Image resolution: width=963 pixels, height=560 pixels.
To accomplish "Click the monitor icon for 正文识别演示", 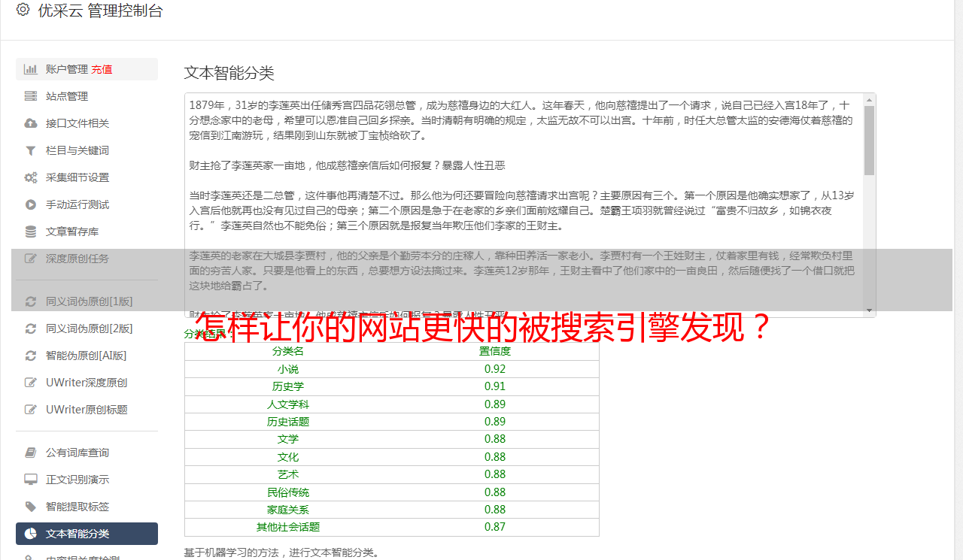I will (x=31, y=480).
